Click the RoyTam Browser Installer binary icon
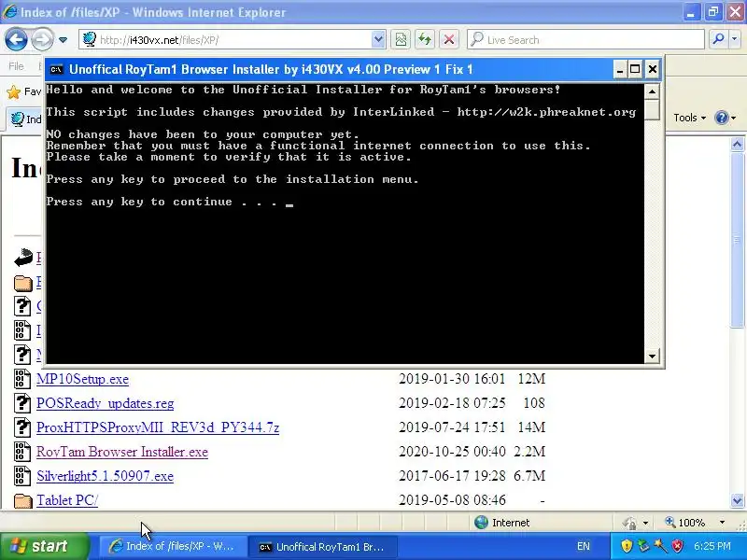 click(x=21, y=452)
